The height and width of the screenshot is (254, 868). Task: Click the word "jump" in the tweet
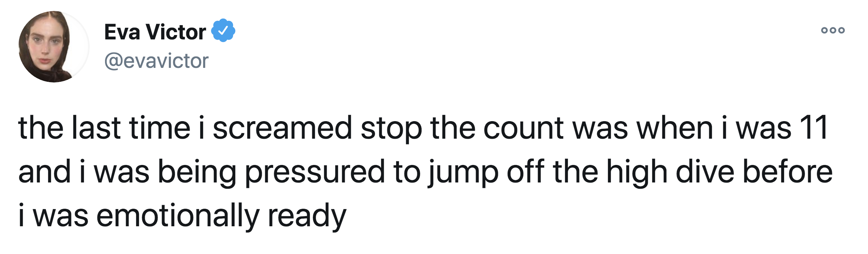point(463,172)
